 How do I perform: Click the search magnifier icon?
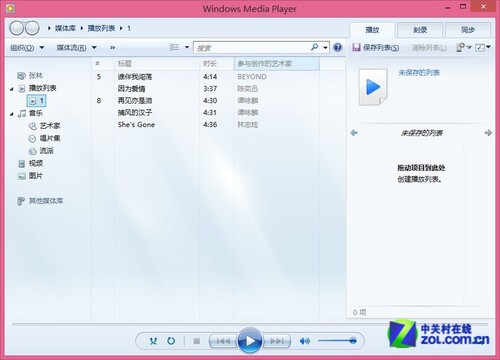pos(314,47)
